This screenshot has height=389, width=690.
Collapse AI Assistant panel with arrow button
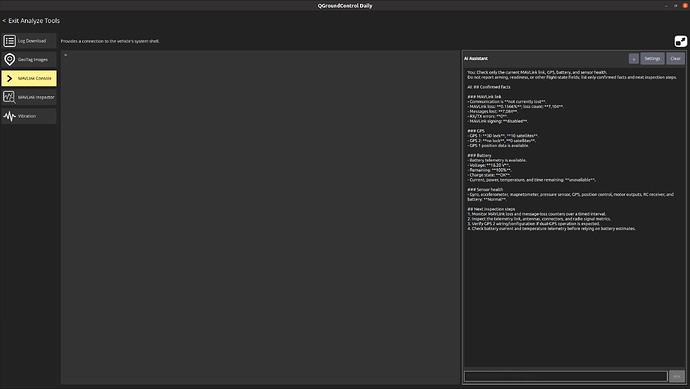(x=634, y=59)
